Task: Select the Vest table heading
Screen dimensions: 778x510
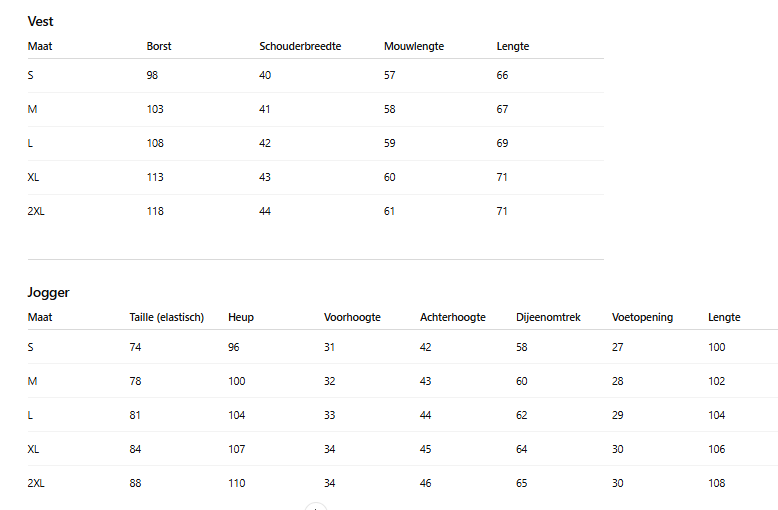Action: (x=40, y=21)
